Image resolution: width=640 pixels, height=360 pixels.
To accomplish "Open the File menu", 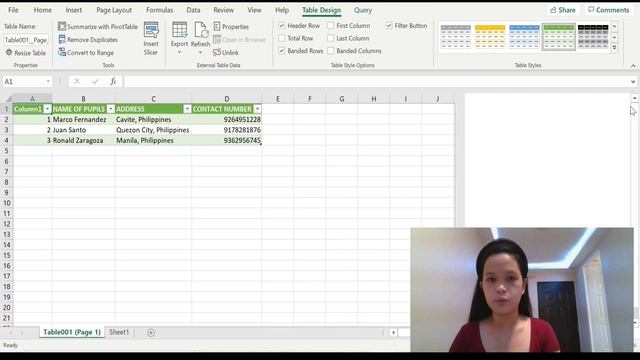I will click(x=13, y=10).
